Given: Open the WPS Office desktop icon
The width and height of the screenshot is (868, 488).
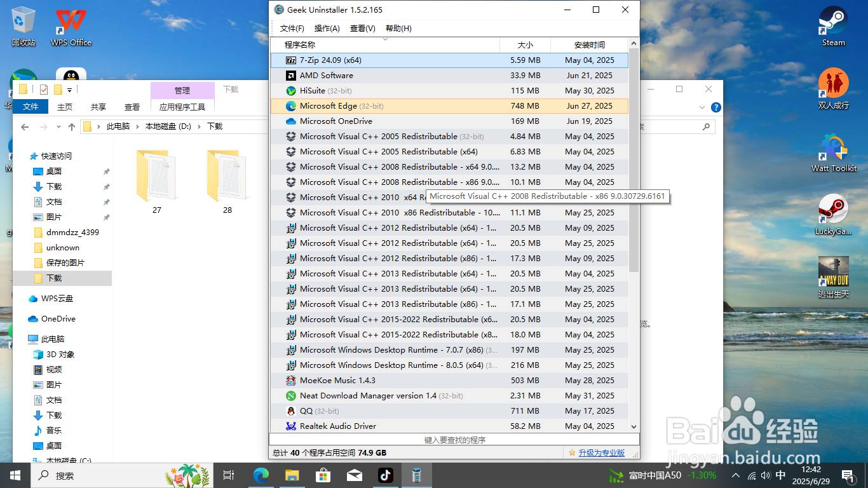Looking at the screenshot, I should tap(71, 27).
